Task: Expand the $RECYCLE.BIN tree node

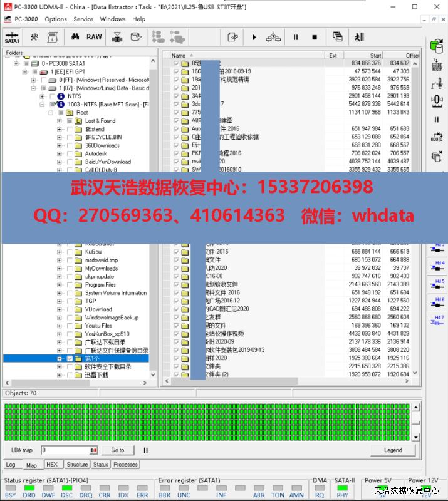Action: (x=60, y=137)
